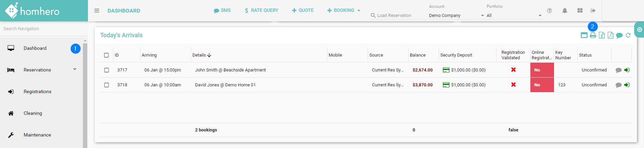
Task: Click check-in arrow for booking 3717
Action: click(627, 70)
